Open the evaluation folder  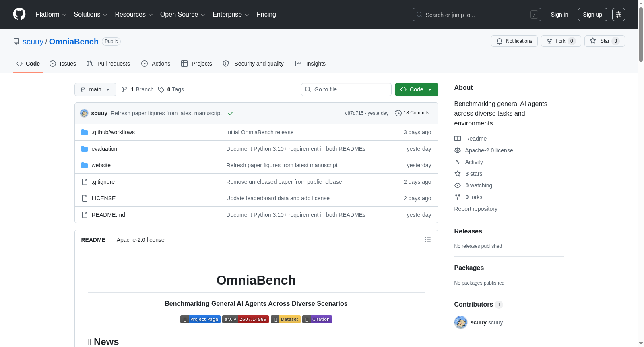point(104,149)
